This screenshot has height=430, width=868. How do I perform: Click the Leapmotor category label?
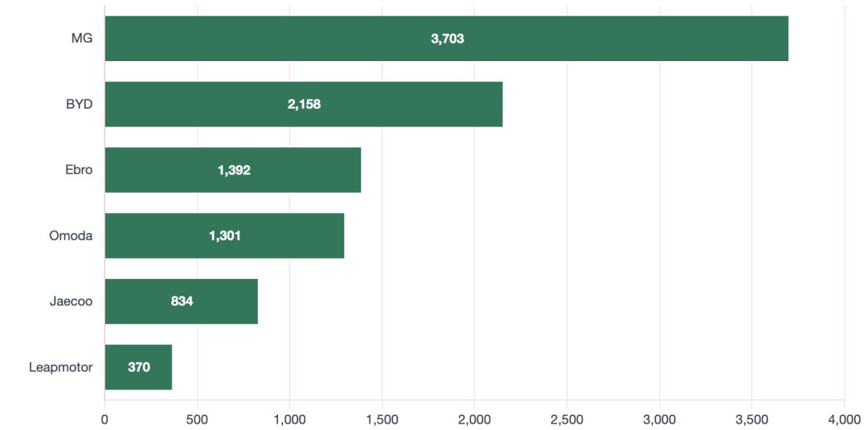(60, 367)
